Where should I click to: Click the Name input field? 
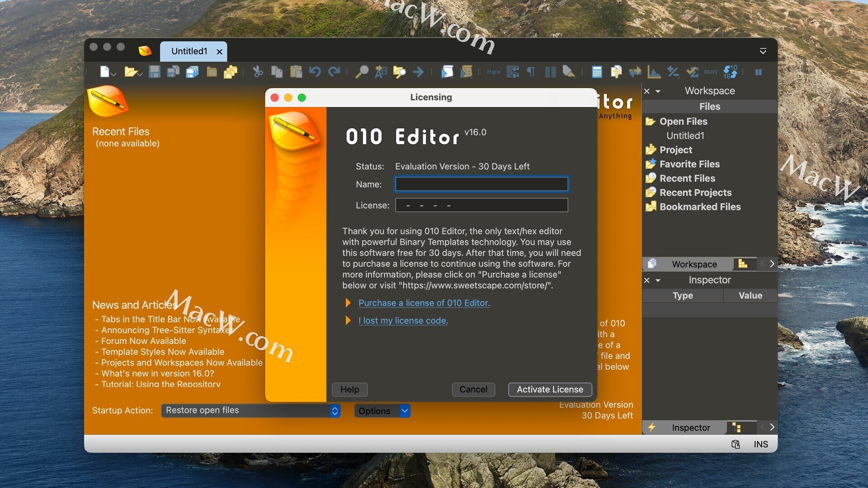click(481, 184)
